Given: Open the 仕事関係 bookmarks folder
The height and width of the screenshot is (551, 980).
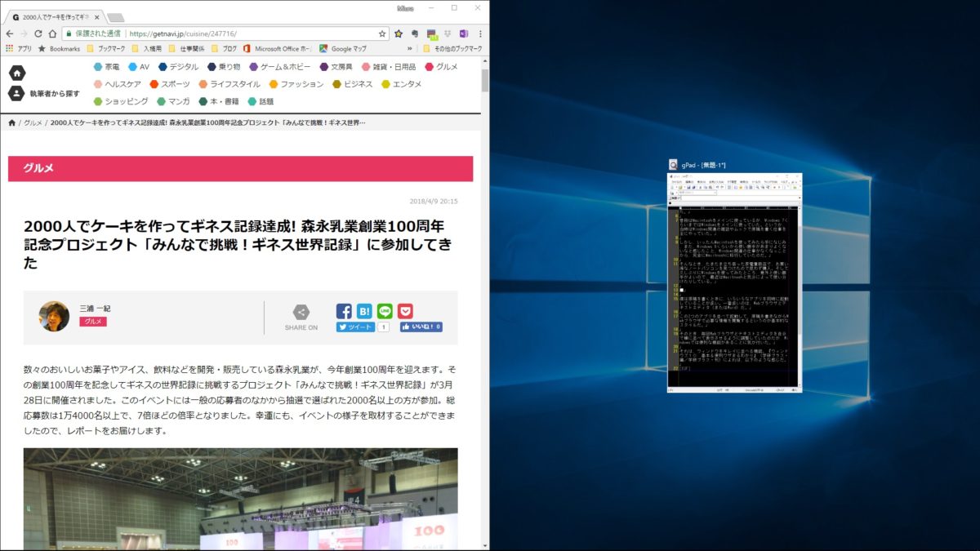Looking at the screenshot, I should [x=188, y=48].
